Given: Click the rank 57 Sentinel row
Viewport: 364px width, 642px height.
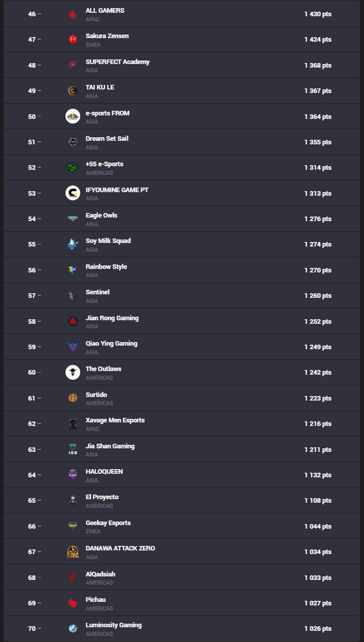Looking at the screenshot, I should [x=182, y=296].
